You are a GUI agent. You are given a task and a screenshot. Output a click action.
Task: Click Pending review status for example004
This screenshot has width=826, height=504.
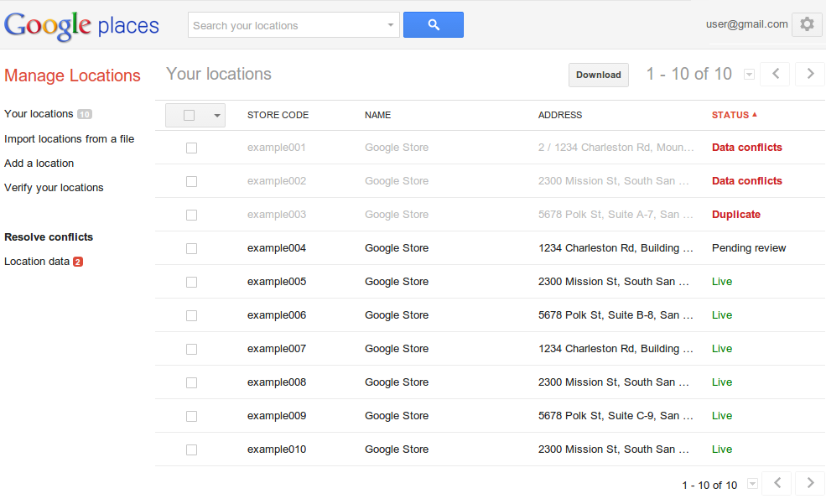point(749,248)
